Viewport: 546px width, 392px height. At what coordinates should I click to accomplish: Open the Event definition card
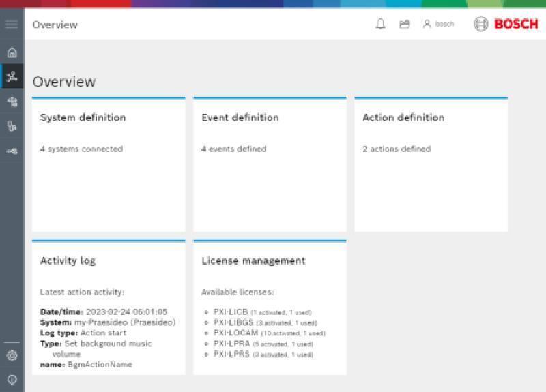[x=270, y=164]
